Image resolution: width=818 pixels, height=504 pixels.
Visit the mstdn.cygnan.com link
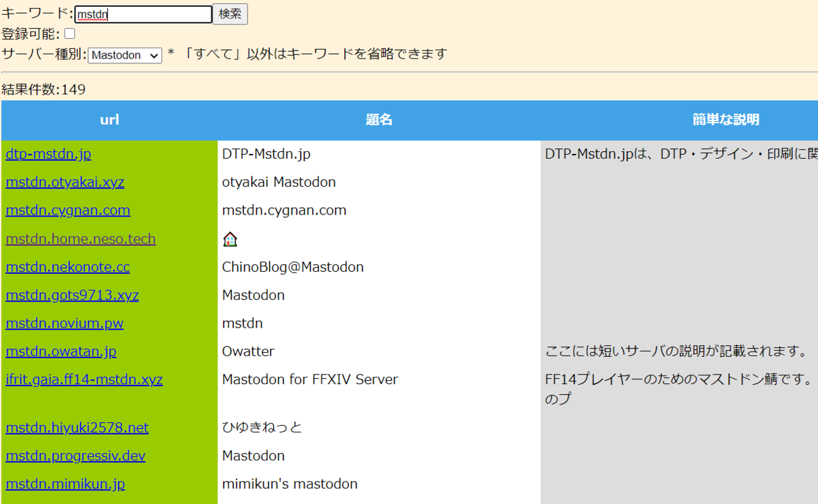[x=67, y=210]
